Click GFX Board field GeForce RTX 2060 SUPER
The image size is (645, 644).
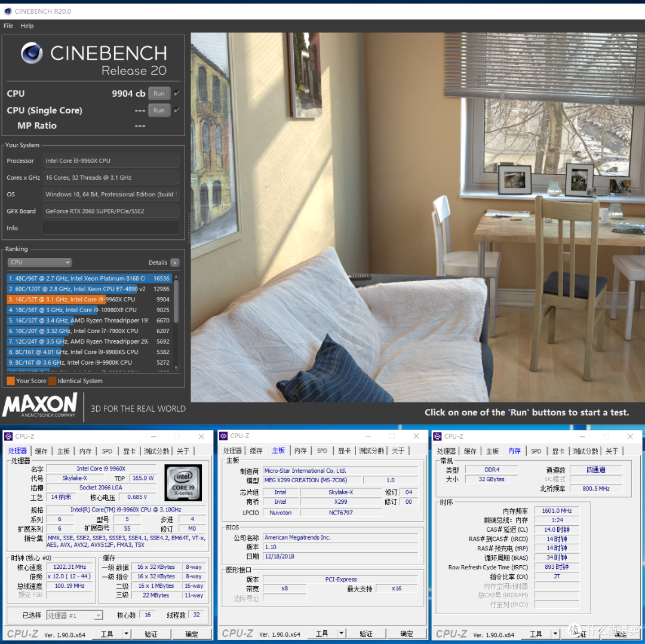[x=111, y=211]
